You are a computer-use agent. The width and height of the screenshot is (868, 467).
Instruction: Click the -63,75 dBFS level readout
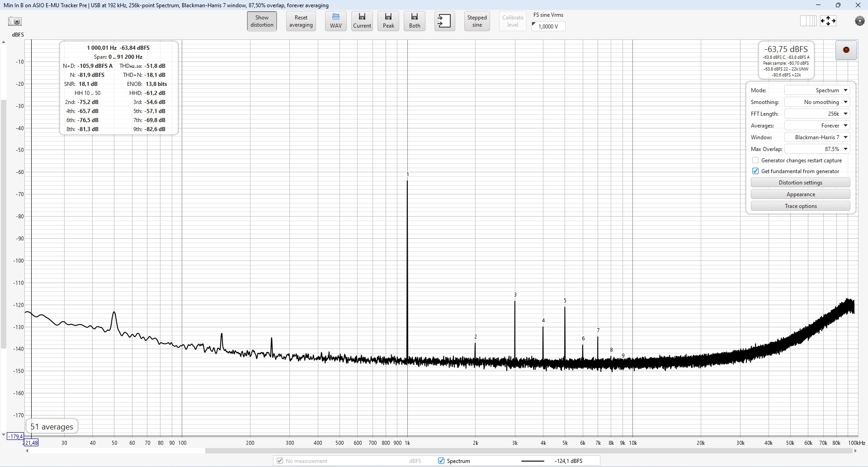click(786, 49)
